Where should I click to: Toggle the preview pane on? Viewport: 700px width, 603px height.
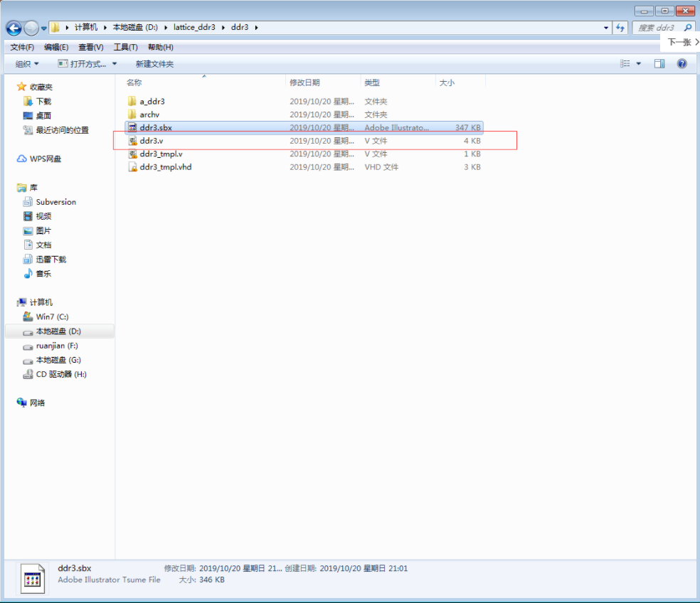click(659, 63)
